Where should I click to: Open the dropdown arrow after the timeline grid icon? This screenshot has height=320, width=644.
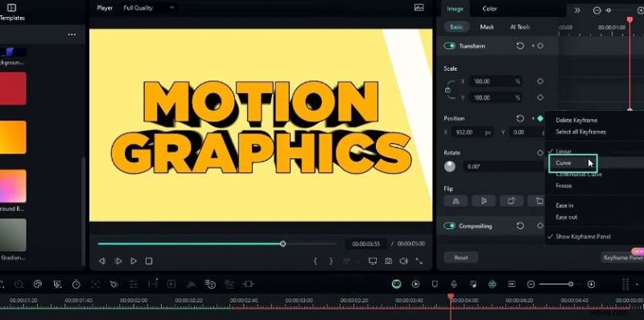coord(637,284)
